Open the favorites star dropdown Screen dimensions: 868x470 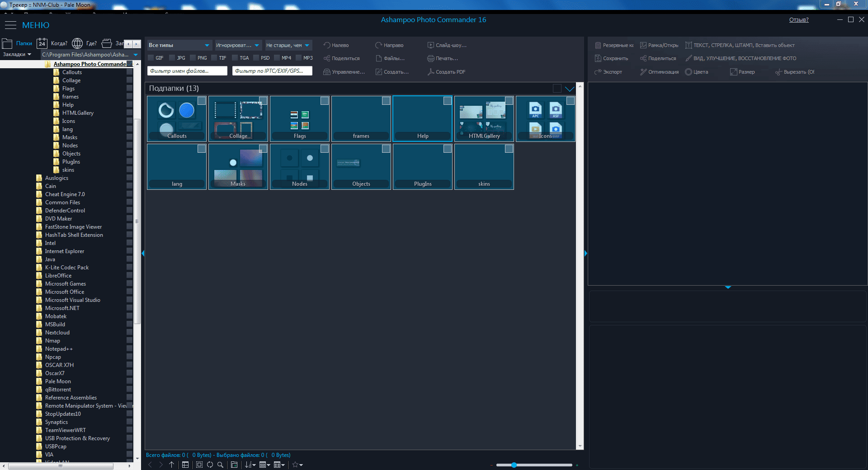pyautogui.click(x=297, y=465)
